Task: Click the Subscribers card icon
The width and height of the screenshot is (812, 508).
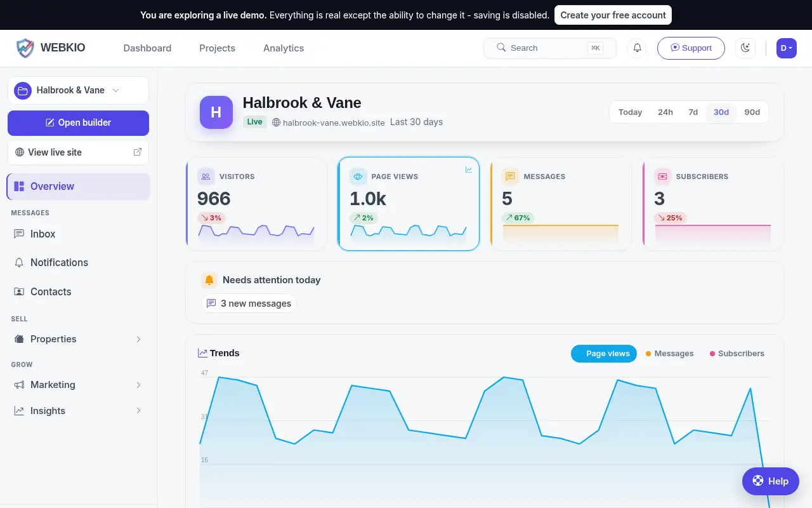Action: [x=662, y=177]
